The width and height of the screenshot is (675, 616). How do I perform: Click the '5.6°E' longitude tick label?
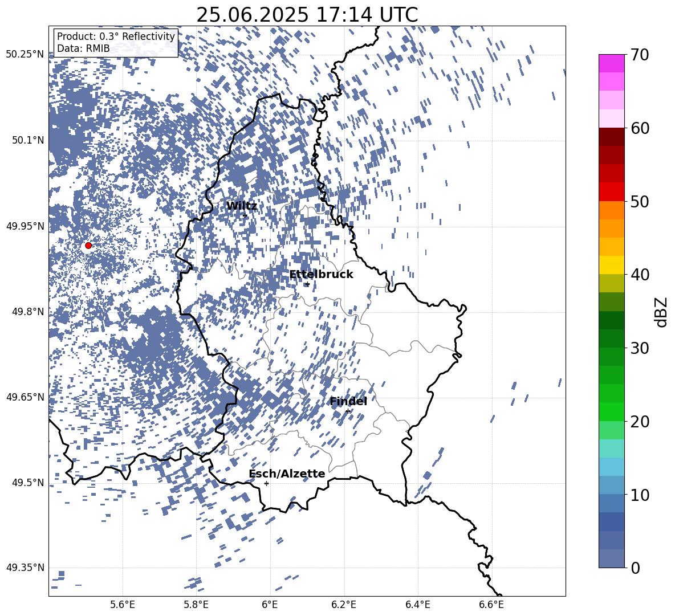pyautogui.click(x=123, y=605)
